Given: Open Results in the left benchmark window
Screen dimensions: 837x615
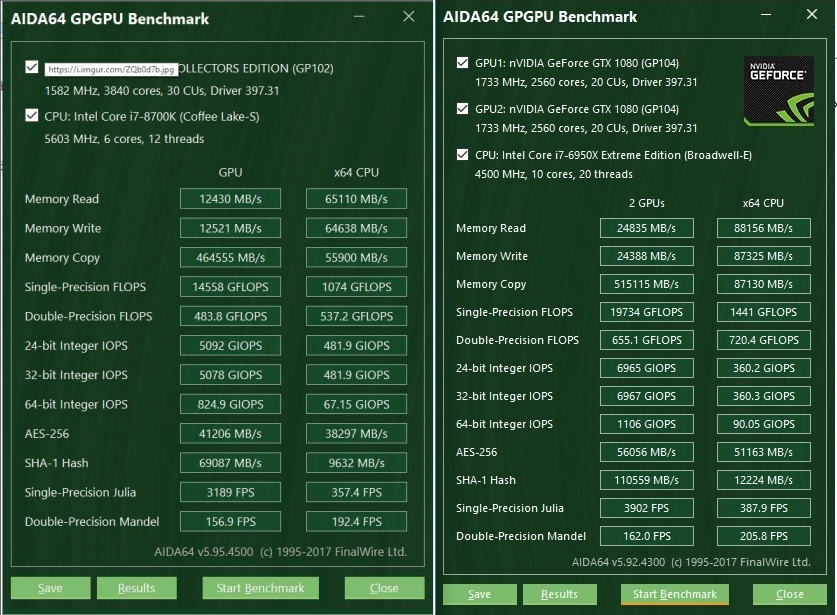Looking at the screenshot, I should [137, 588].
